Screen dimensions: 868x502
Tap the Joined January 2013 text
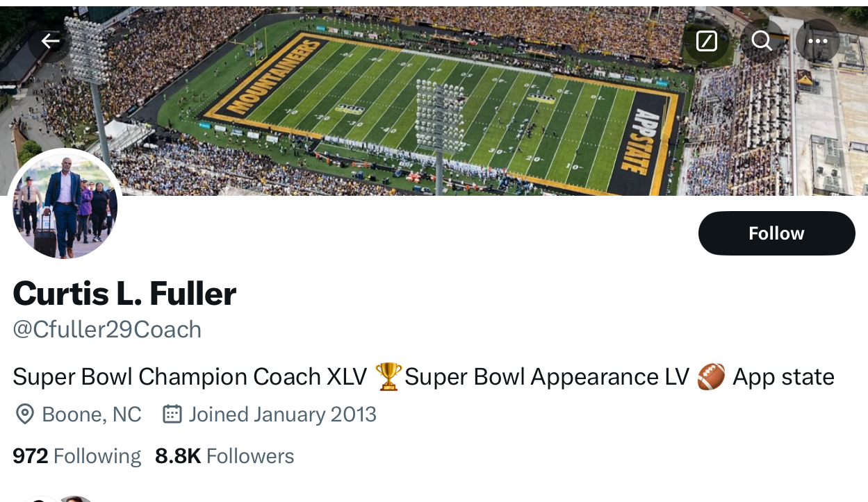pyautogui.click(x=282, y=415)
